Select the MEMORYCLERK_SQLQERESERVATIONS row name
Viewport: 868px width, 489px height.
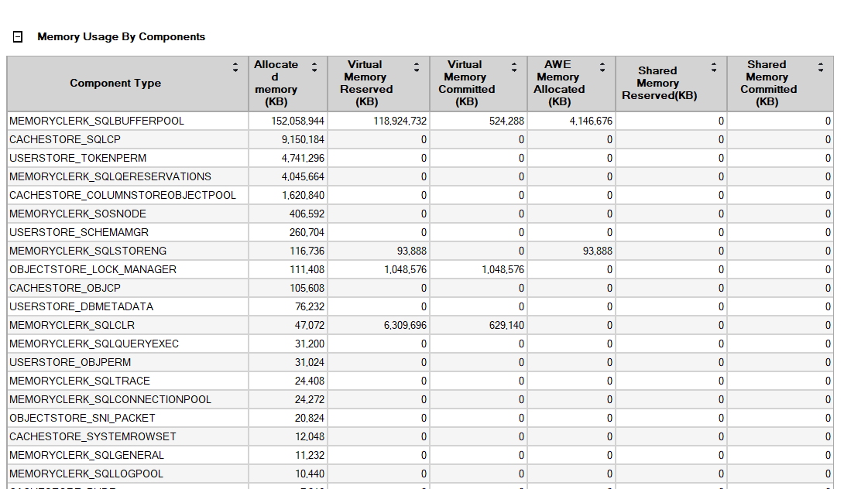[110, 176]
